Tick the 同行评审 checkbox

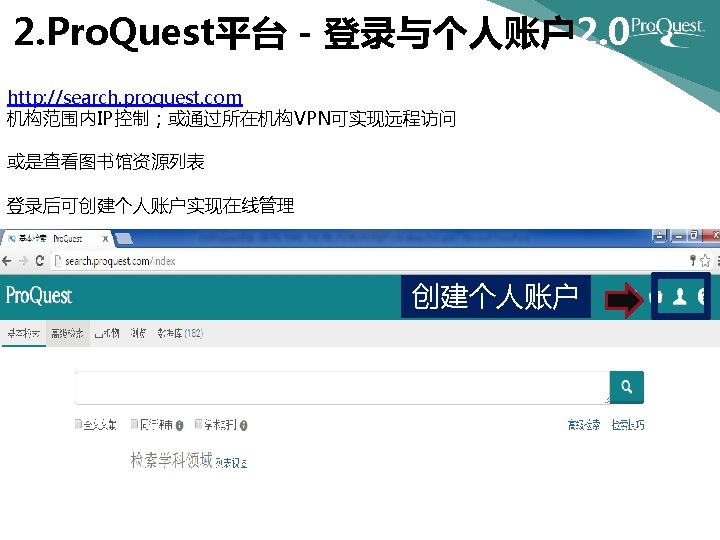pyautogui.click(x=135, y=424)
